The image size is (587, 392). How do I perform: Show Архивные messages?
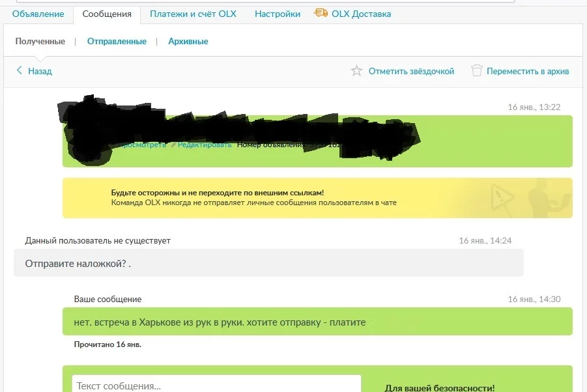click(188, 41)
